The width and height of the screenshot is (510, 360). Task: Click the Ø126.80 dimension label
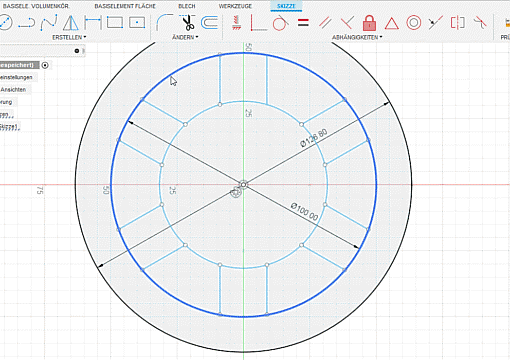click(x=314, y=138)
